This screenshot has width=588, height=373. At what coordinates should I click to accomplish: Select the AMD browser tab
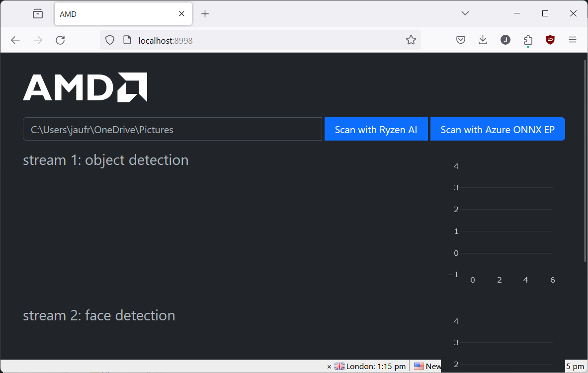[x=123, y=14]
